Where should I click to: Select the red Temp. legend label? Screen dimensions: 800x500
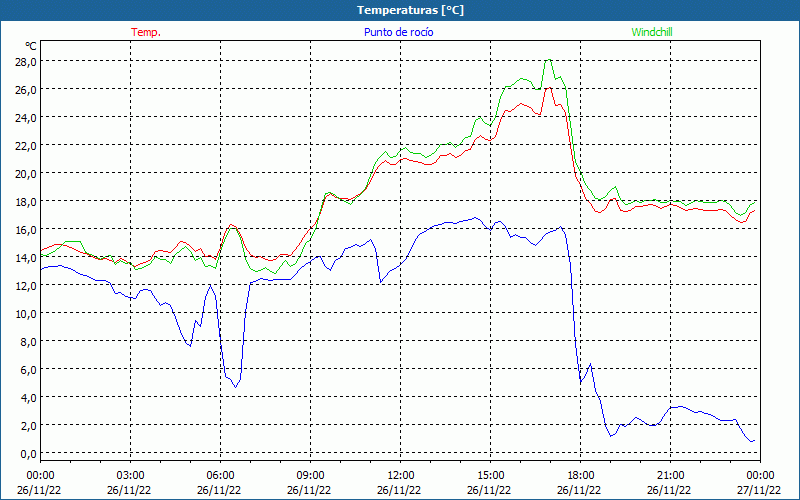(146, 32)
